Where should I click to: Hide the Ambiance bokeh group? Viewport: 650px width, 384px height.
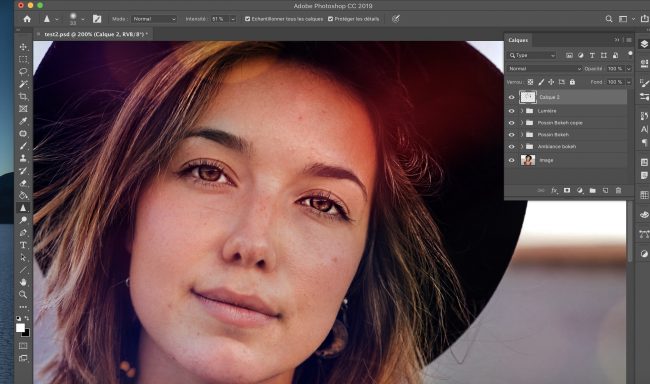tap(511, 147)
